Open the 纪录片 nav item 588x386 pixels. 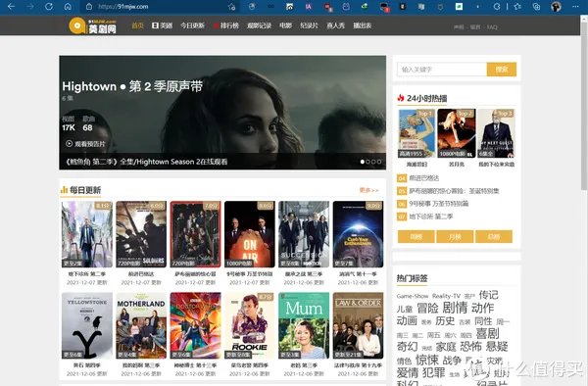[309, 25]
